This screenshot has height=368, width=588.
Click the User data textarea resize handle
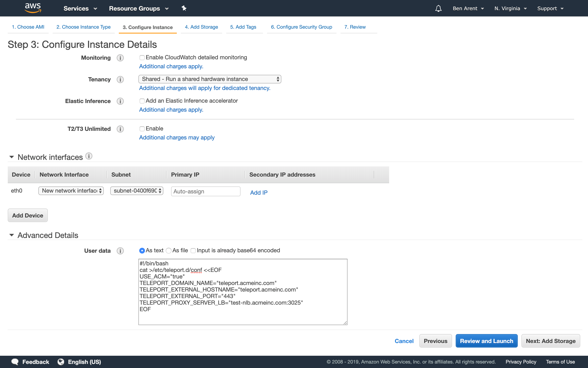pos(345,323)
